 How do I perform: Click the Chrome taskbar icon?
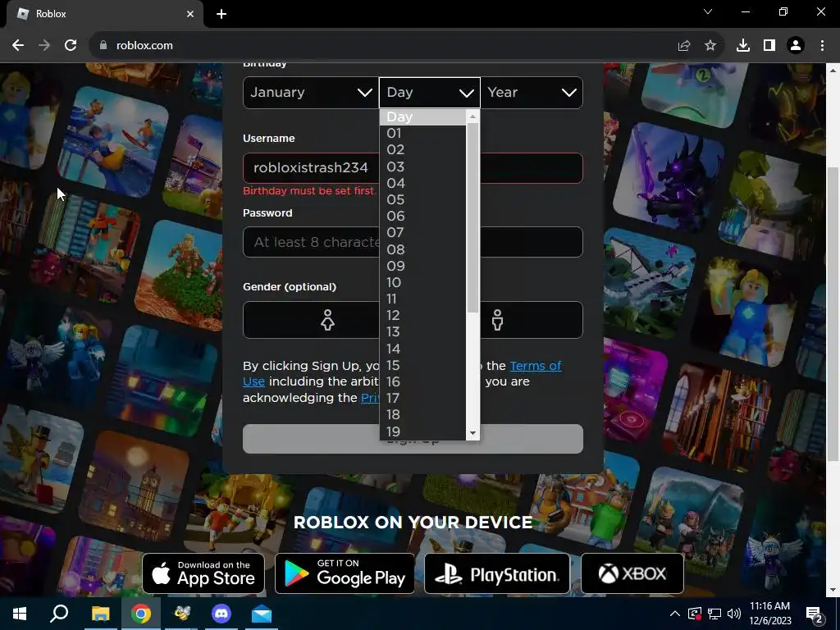[x=141, y=614]
